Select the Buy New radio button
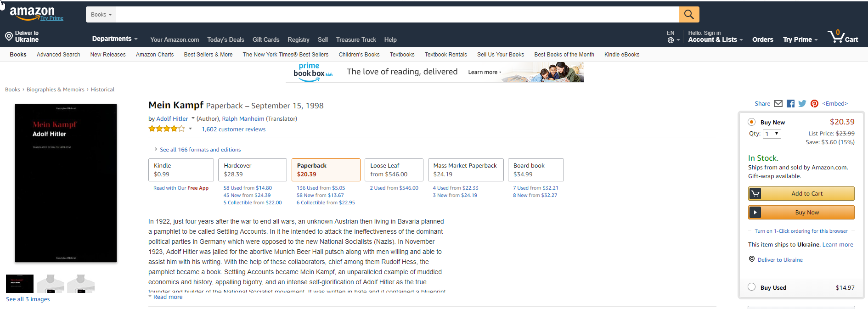Image resolution: width=868 pixels, height=309 pixels. (752, 122)
